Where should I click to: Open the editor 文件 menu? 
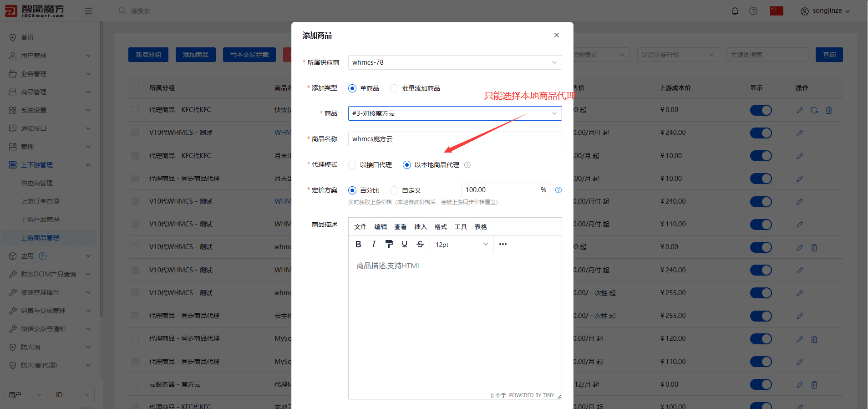[360, 227]
